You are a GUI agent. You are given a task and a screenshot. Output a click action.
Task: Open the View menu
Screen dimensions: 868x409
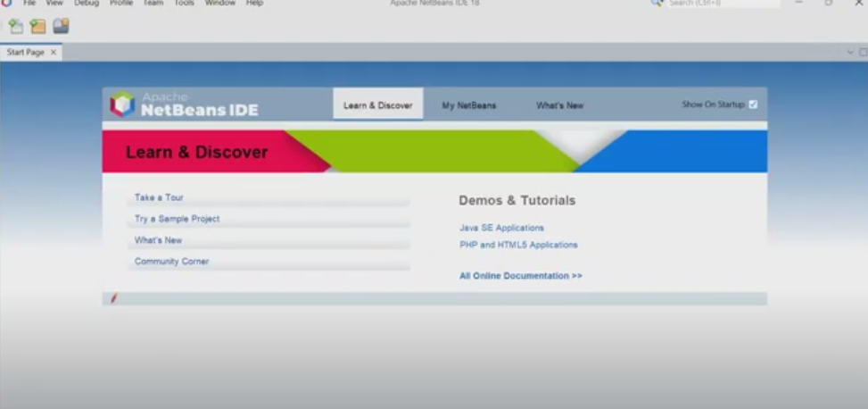point(54,3)
